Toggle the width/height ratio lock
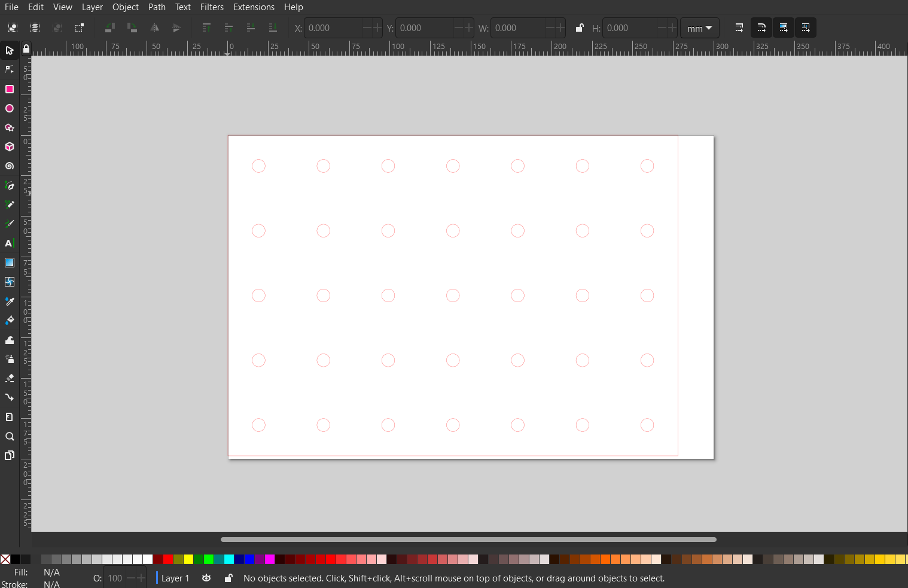Screen dimensions: 908x588 (x=579, y=28)
